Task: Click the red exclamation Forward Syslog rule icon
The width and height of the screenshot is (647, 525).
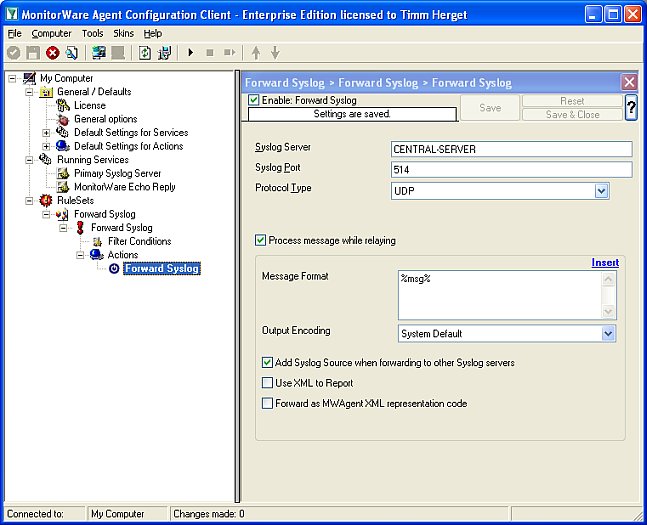Action: (80, 228)
